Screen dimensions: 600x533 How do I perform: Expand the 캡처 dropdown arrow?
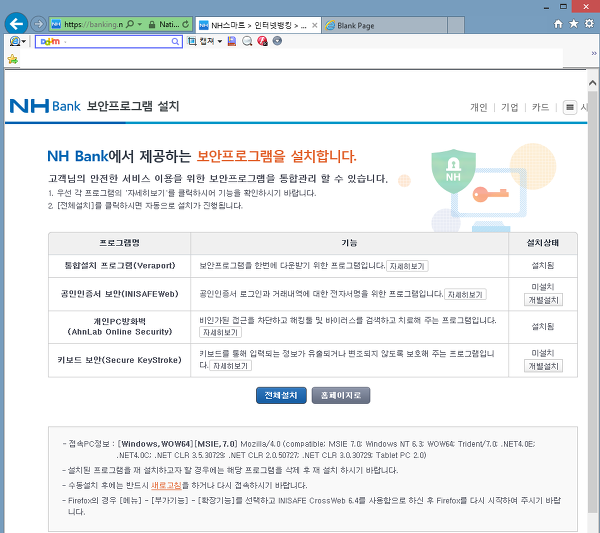point(220,41)
